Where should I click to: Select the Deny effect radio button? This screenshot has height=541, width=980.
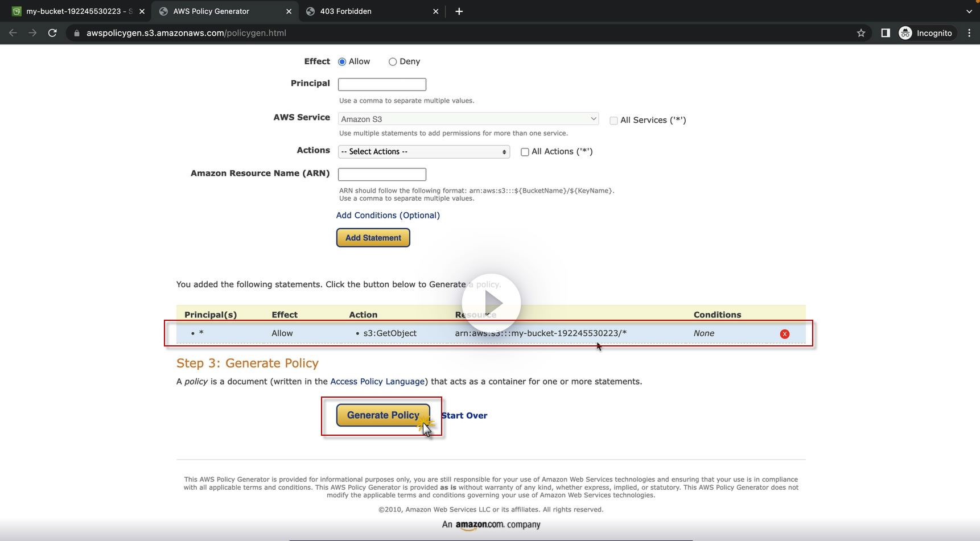click(x=393, y=61)
